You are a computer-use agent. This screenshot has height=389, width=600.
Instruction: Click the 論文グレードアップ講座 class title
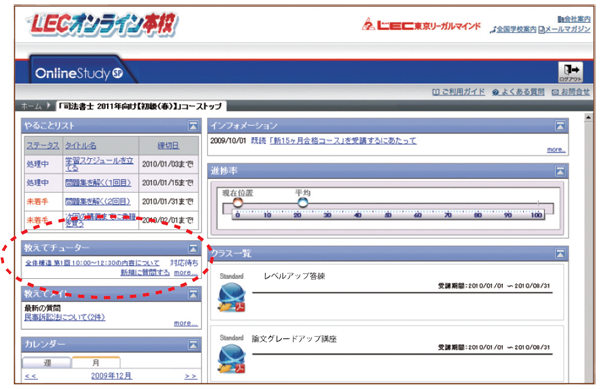294,339
